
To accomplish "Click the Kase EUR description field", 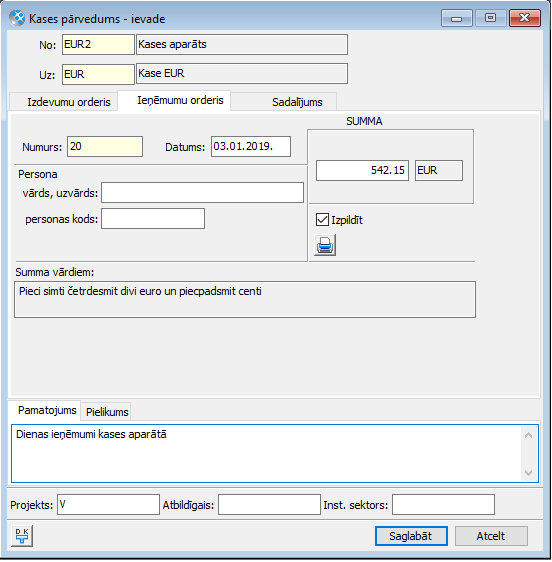I will 242,74.
